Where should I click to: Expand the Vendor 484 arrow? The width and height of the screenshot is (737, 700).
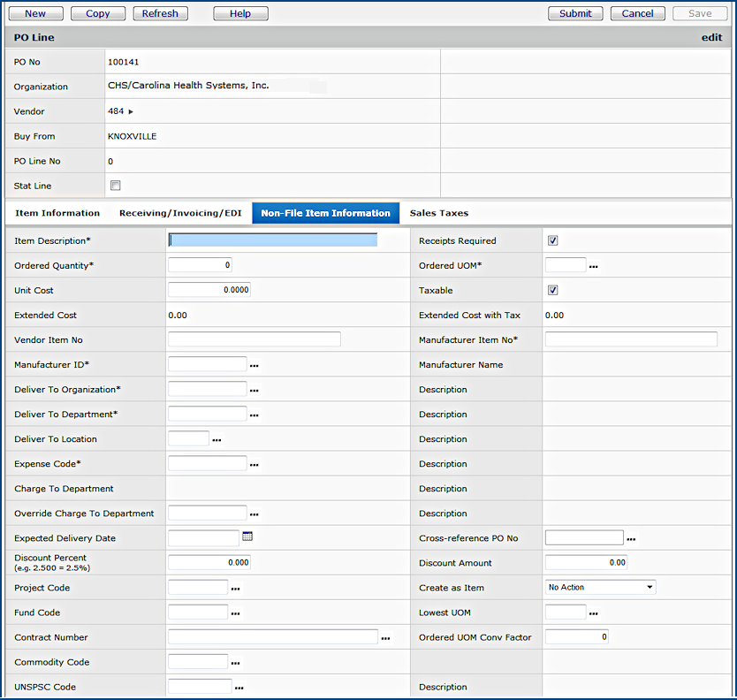point(131,112)
